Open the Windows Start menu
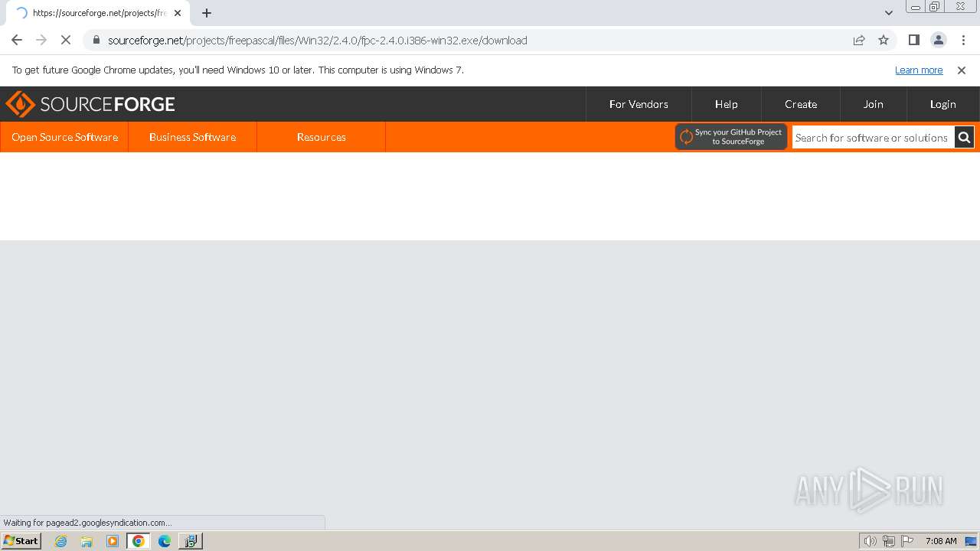 21,541
